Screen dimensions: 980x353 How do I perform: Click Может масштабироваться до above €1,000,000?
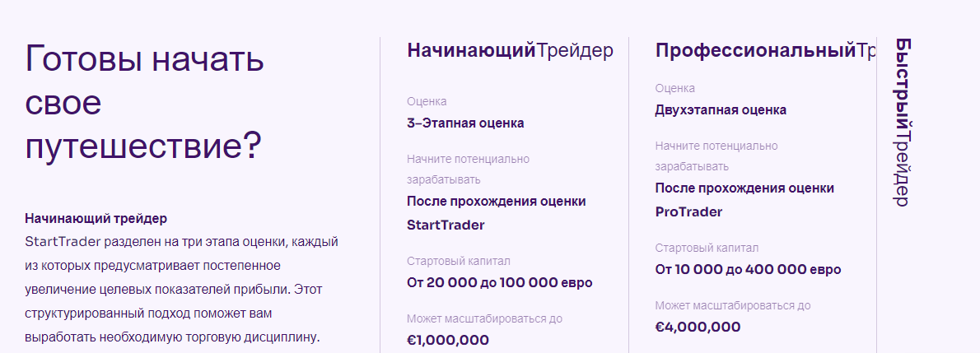click(x=484, y=318)
